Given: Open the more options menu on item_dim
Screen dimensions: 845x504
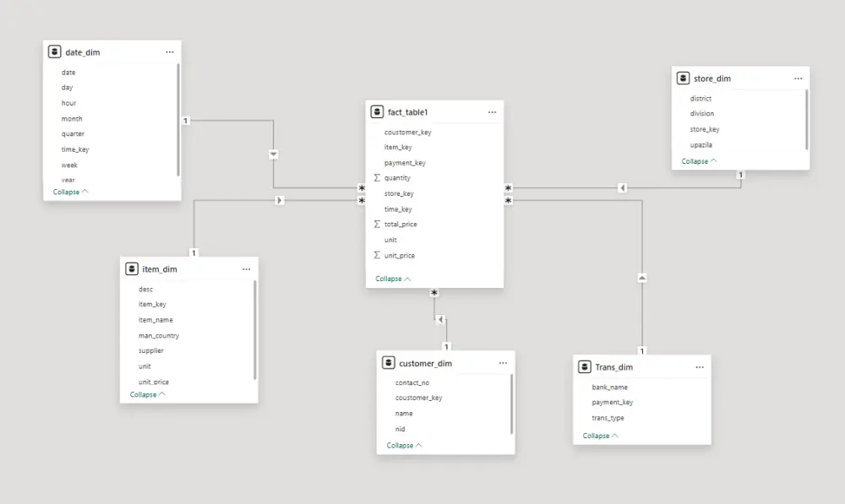Looking at the screenshot, I should click(x=246, y=268).
